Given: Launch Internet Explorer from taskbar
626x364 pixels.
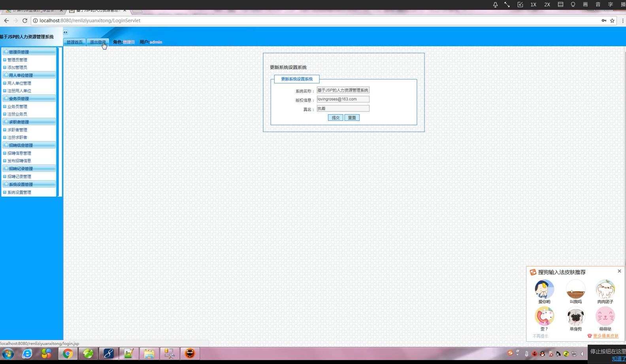Looking at the screenshot, I should 27,353.
